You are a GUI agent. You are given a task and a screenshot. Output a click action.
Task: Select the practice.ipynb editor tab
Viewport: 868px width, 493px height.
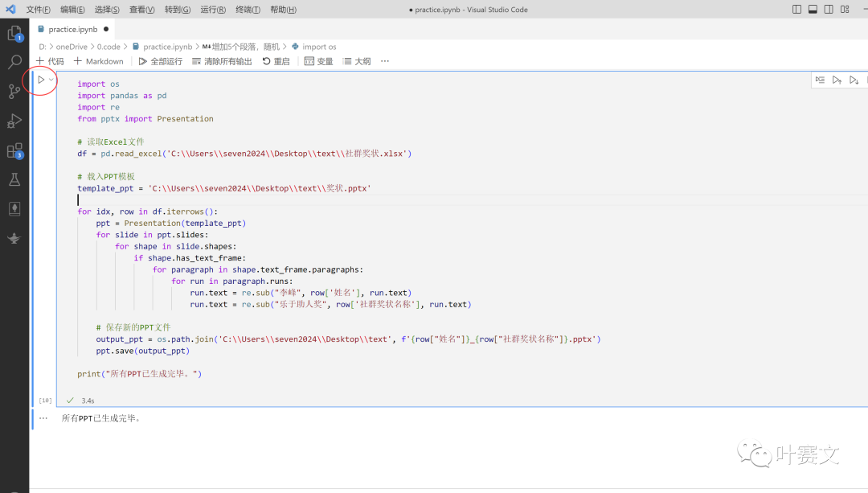point(73,29)
